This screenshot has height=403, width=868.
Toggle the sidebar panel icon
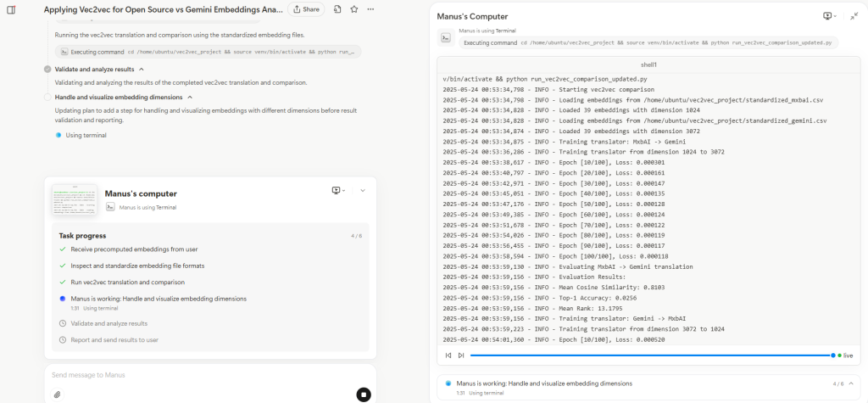pos(11,9)
